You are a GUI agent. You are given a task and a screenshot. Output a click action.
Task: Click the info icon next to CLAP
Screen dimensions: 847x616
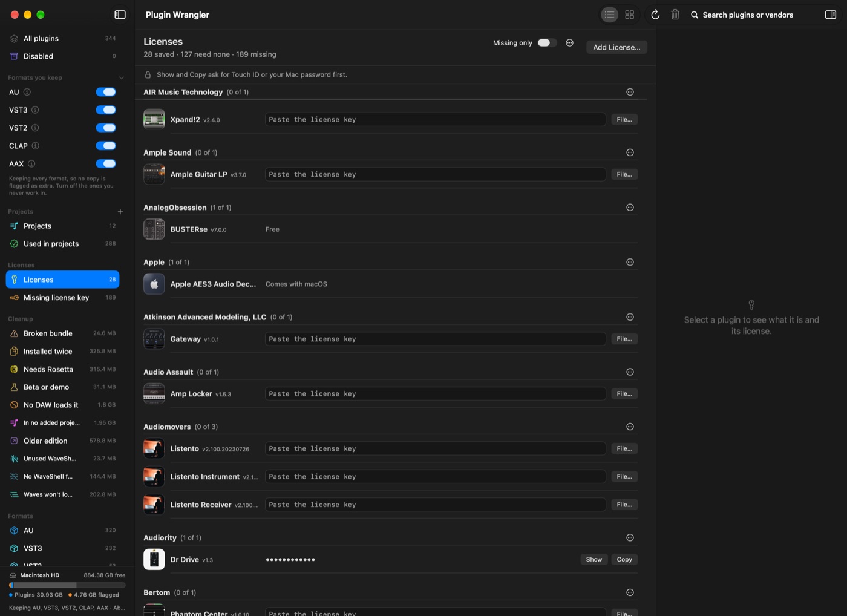point(36,146)
